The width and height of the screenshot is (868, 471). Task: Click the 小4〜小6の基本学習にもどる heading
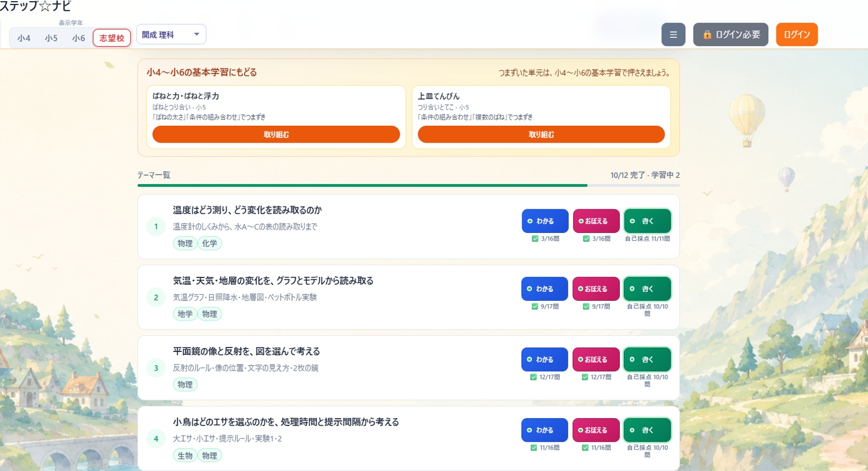click(202, 72)
